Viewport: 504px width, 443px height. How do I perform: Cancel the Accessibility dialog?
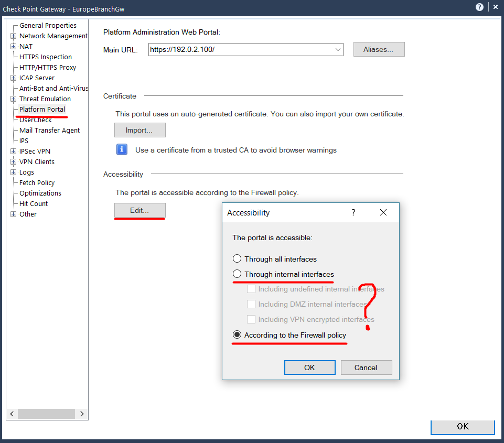(x=367, y=368)
